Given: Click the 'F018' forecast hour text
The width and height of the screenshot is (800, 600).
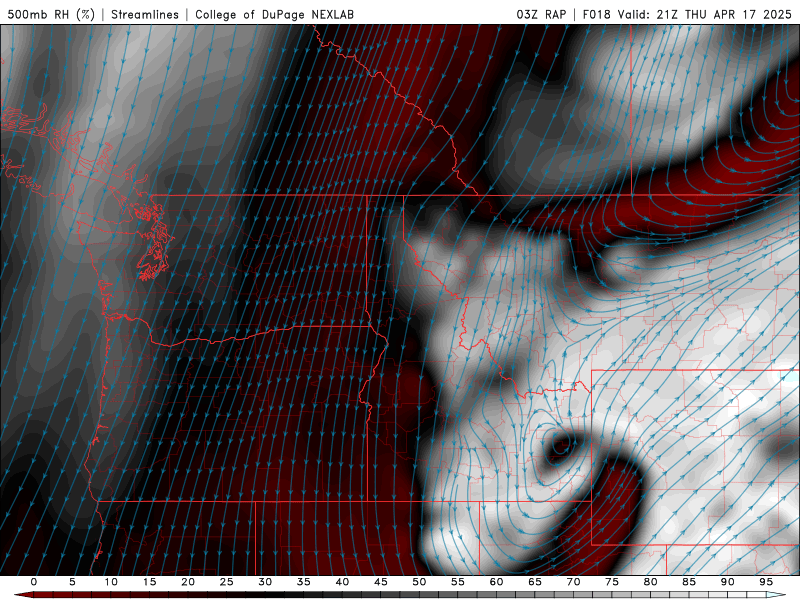Looking at the screenshot, I should pos(596,14).
